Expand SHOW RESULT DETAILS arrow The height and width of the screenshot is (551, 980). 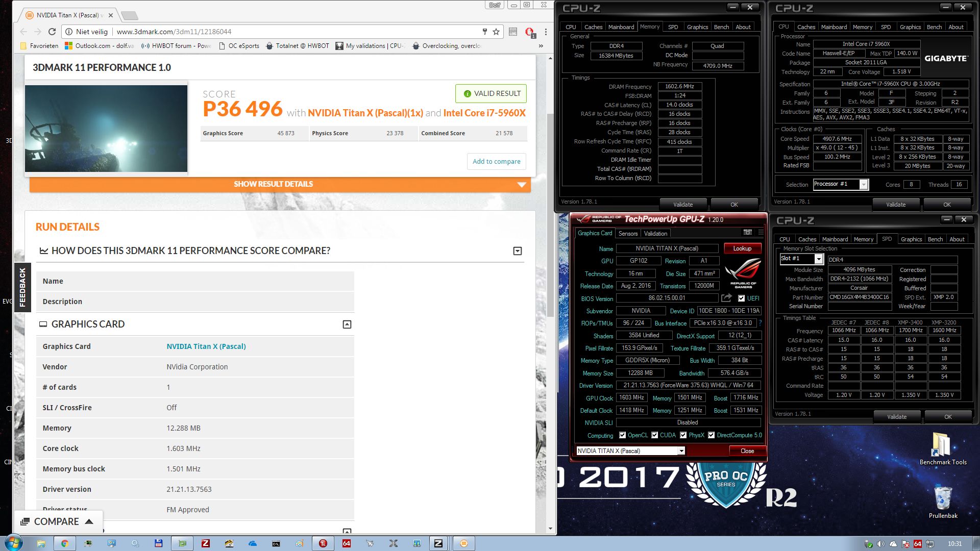coord(521,185)
